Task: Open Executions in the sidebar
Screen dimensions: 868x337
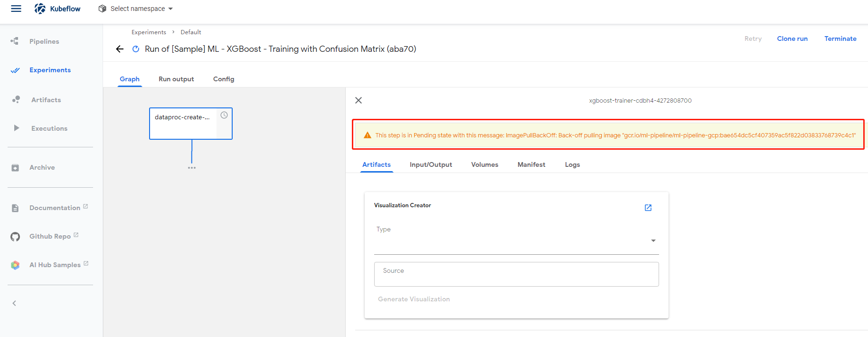Action: (49, 128)
